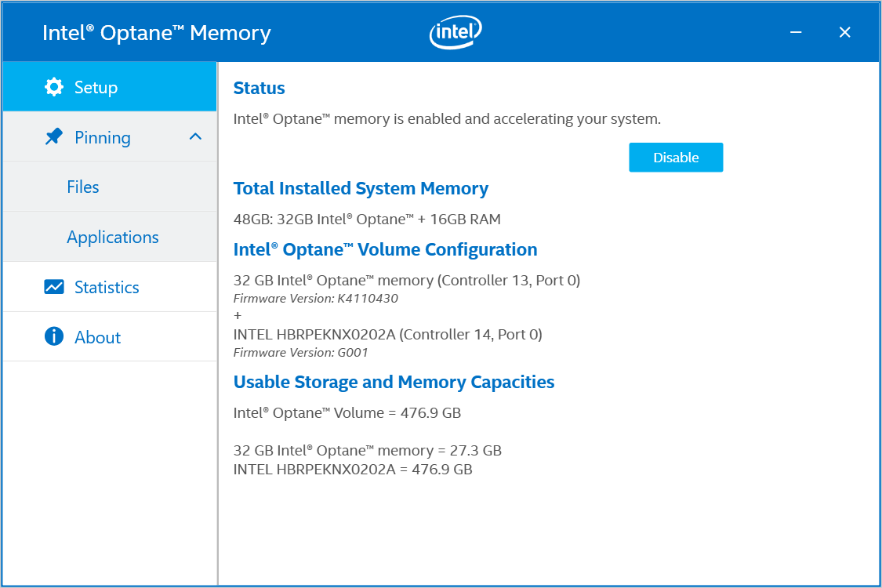Image resolution: width=882 pixels, height=588 pixels.
Task: Minimize the Optane Memory window
Action: (x=796, y=32)
